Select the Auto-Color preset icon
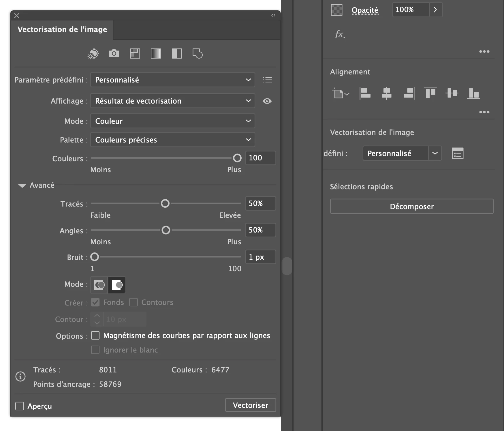The width and height of the screenshot is (504, 431). 93,54
